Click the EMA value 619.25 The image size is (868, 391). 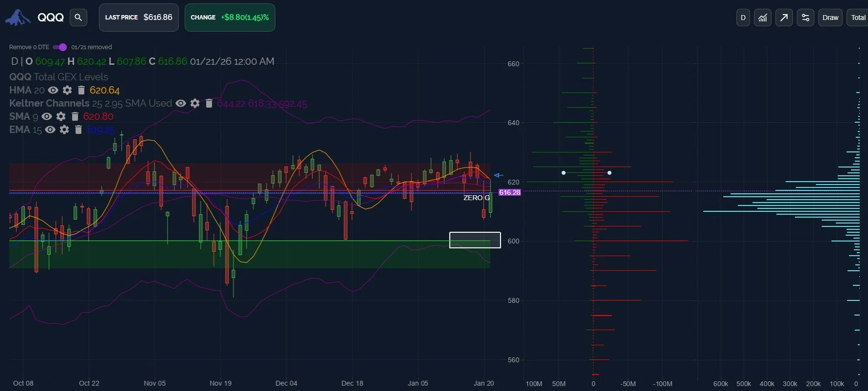point(101,130)
